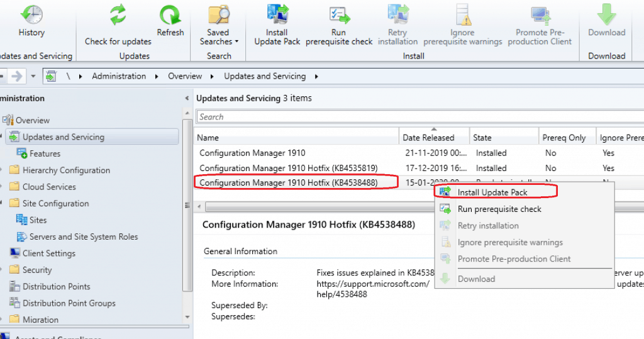Open the History ribbon icon
644x339 pixels.
pos(31,21)
